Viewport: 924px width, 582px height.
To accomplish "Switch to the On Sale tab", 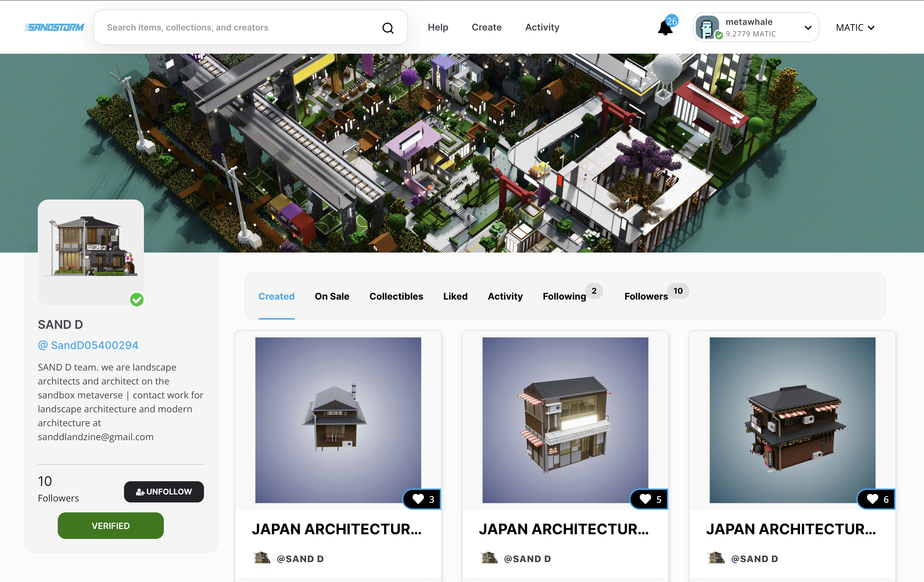I will (x=332, y=296).
